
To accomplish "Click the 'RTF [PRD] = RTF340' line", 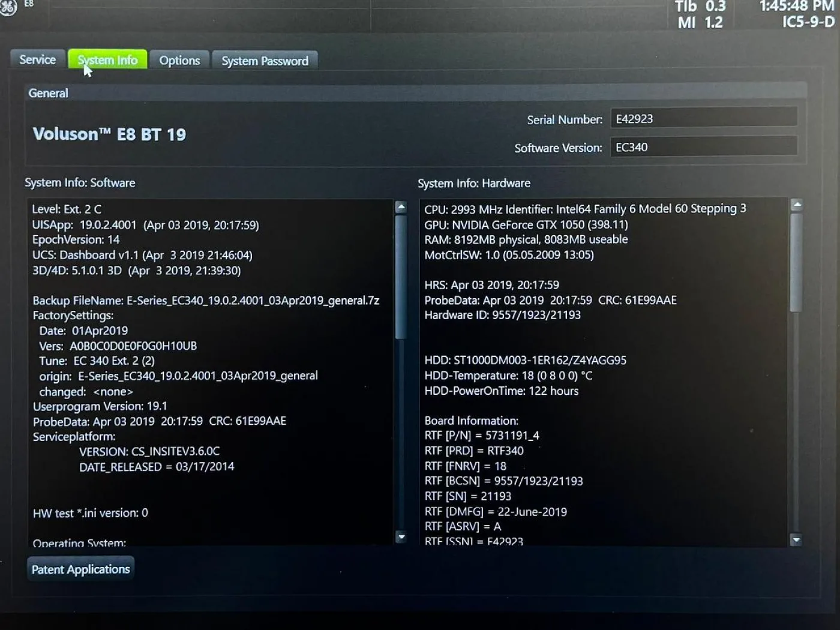I will tap(474, 451).
